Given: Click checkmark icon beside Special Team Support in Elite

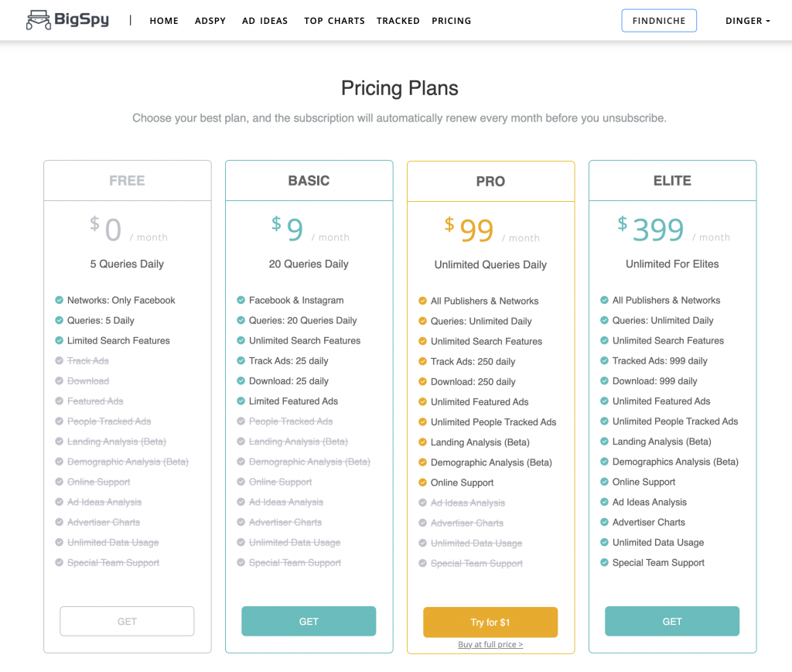Looking at the screenshot, I should (x=604, y=563).
